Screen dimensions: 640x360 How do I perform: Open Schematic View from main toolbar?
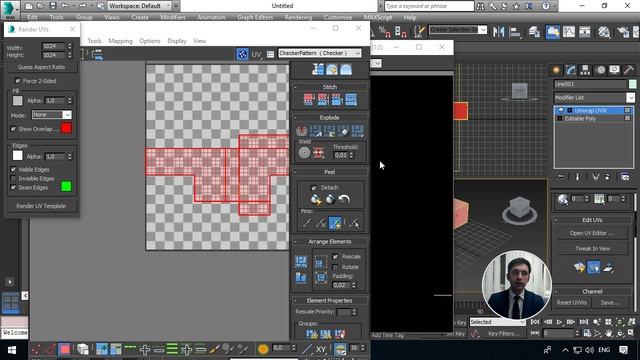[x=584, y=31]
